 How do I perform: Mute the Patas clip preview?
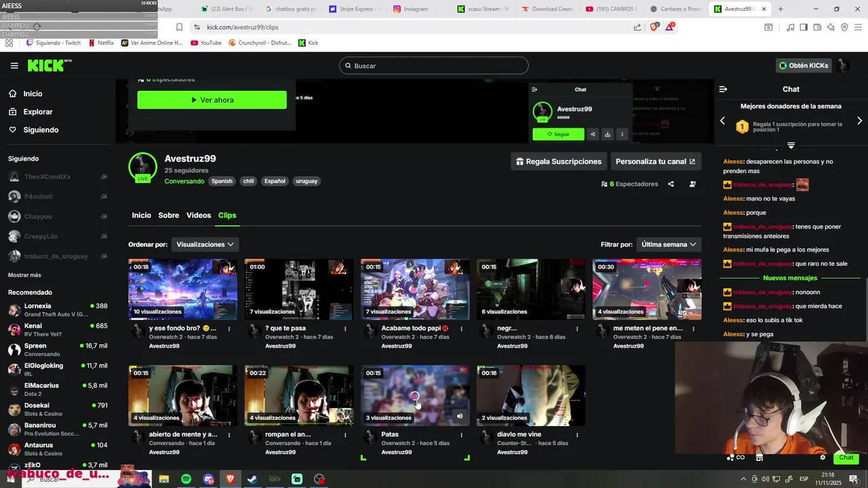pos(460,416)
